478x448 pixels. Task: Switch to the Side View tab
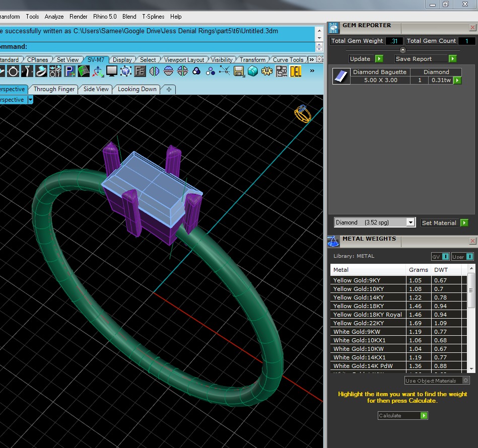(96, 89)
